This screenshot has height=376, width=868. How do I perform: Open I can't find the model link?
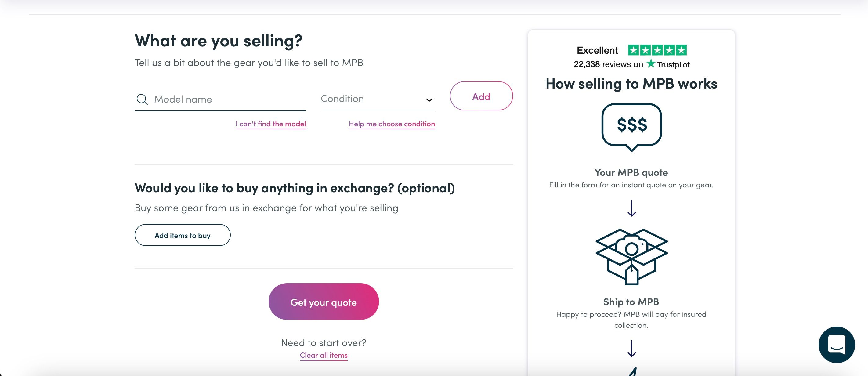[271, 124]
